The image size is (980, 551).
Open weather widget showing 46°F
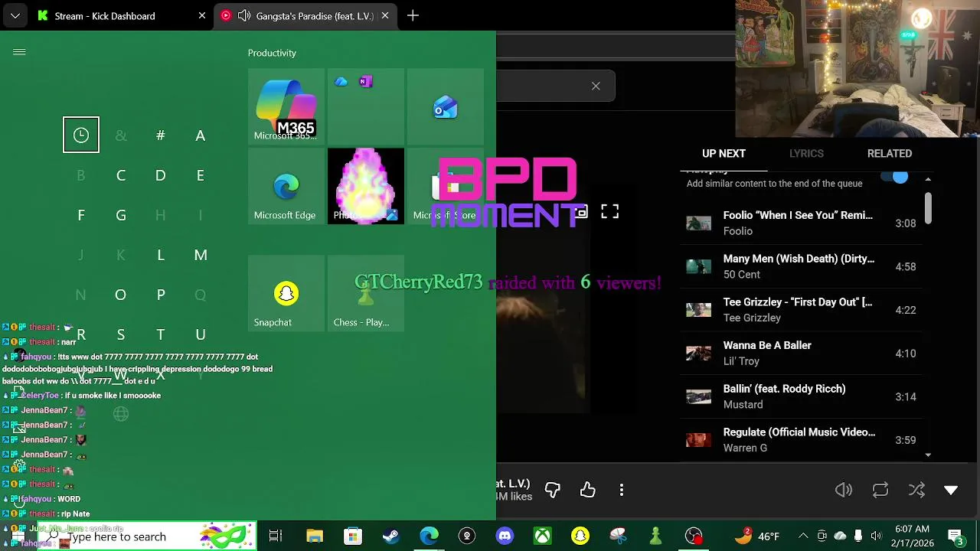[x=756, y=536]
